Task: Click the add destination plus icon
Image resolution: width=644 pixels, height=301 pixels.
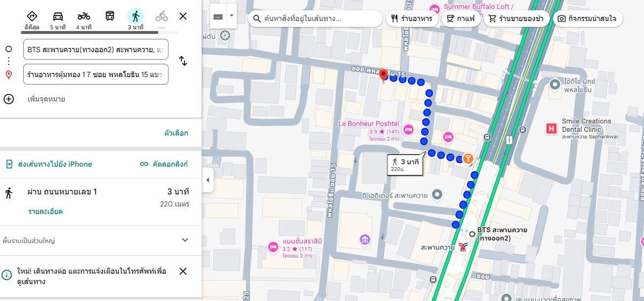Action: [9, 99]
